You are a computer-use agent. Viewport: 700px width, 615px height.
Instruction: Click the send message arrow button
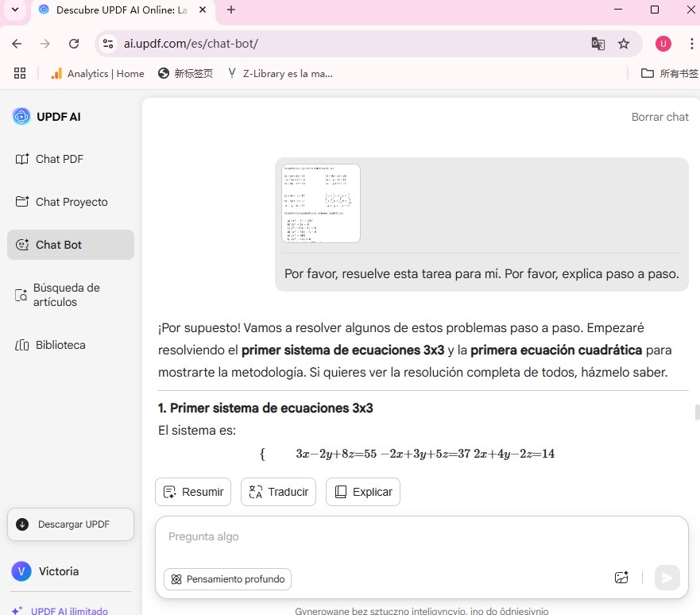click(667, 578)
